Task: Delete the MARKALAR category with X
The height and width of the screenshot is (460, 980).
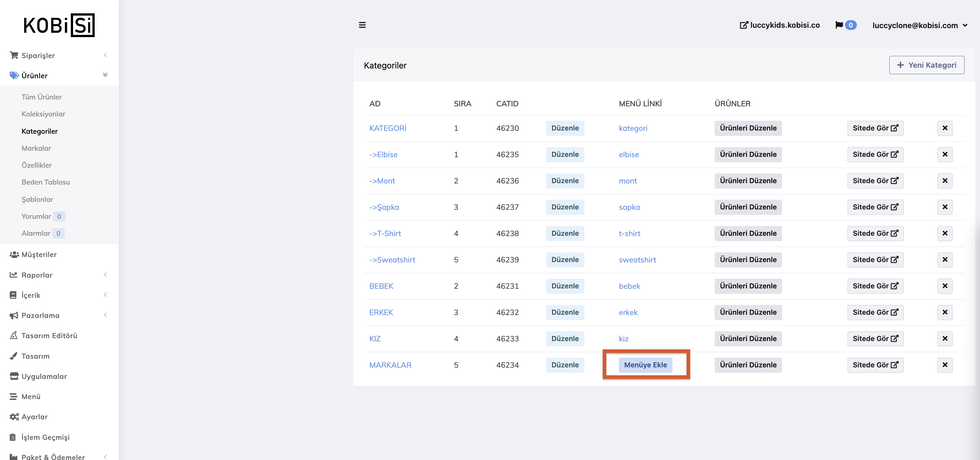Action: coord(945,365)
